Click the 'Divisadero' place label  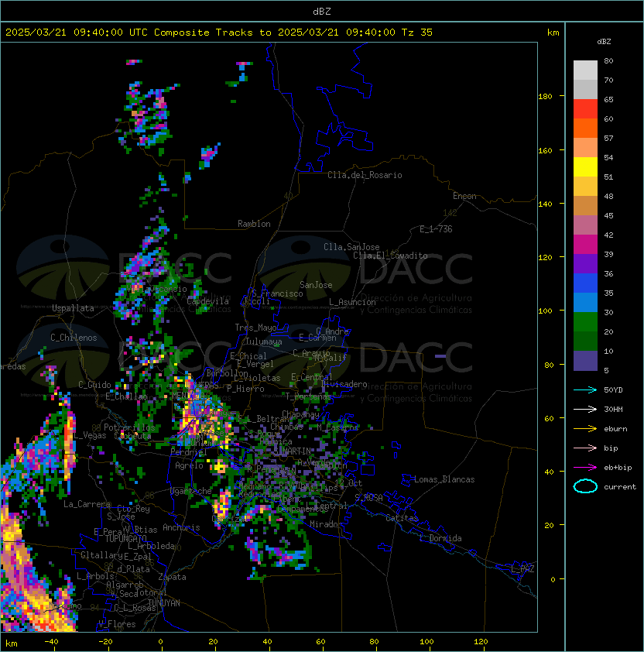tap(344, 384)
